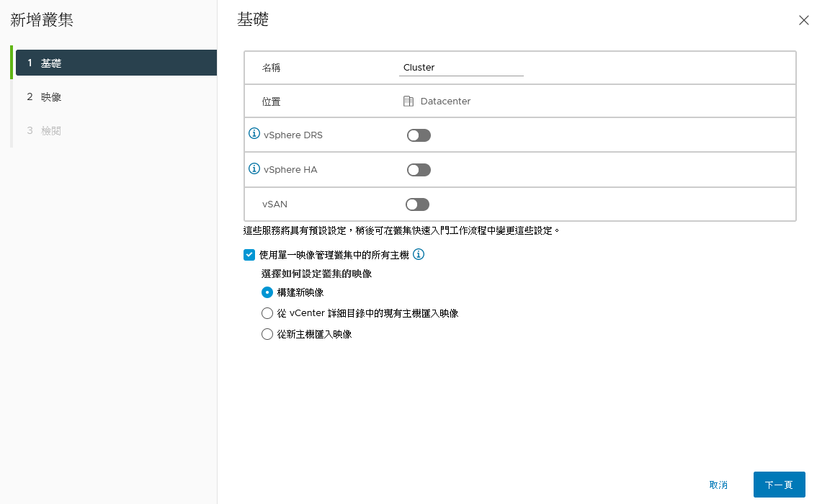The height and width of the screenshot is (504, 817).
Task: Click the Datacenter location text
Action: pyautogui.click(x=445, y=101)
